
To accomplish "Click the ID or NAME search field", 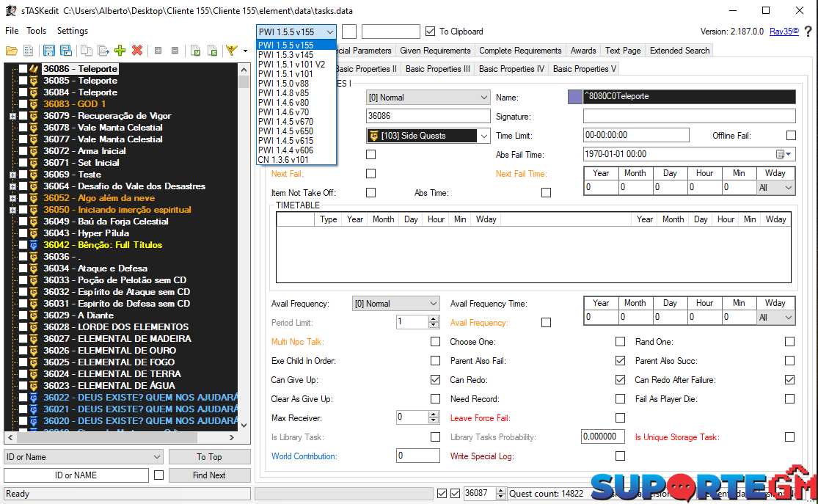I will (x=76, y=475).
